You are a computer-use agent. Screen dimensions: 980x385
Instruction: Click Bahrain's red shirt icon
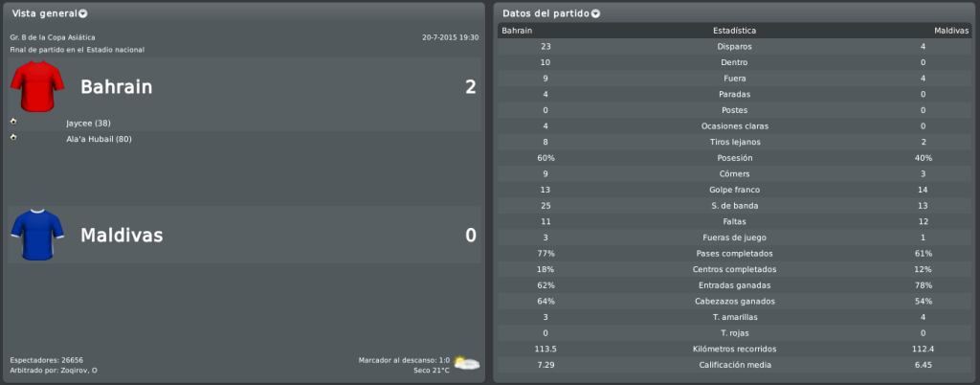(37, 86)
